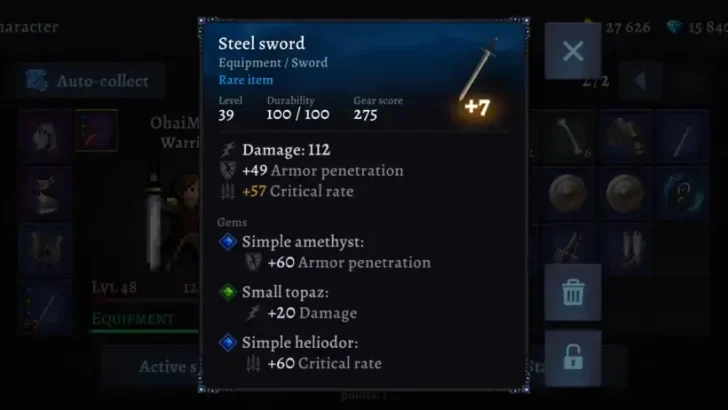Screen dimensions: 728x410
Task: Click the equipped sword slot marked +7
Action: click(46, 307)
